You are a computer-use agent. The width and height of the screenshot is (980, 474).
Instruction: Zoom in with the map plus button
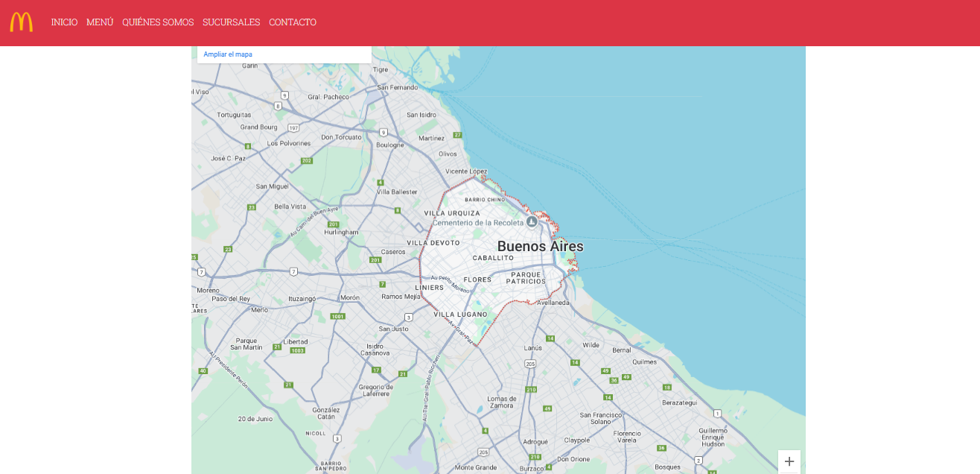click(x=789, y=461)
